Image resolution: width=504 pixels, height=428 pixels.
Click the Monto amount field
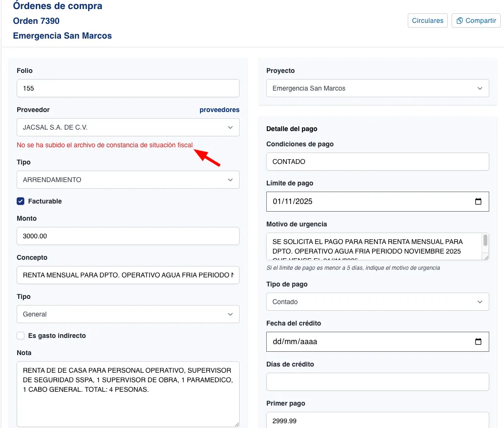point(128,236)
